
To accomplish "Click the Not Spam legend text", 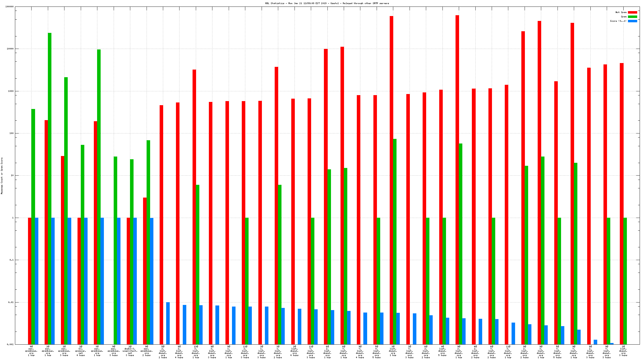I will 621,12.
